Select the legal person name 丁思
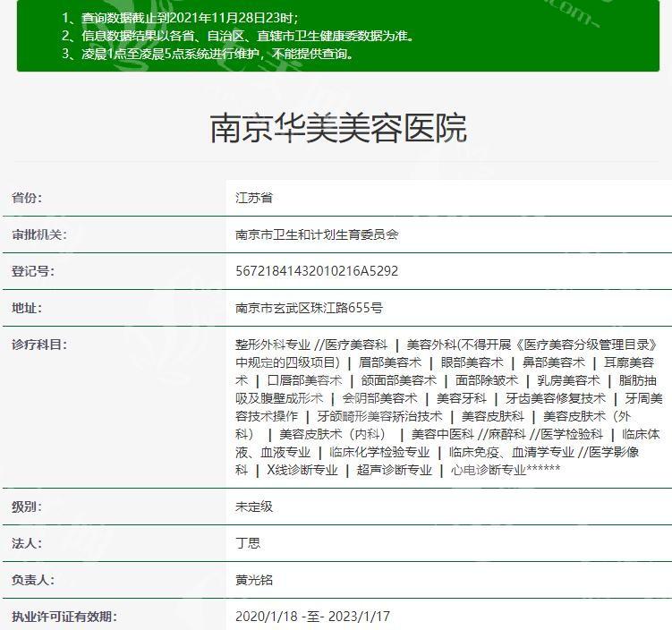The height and width of the screenshot is (630, 672). pyautogui.click(x=248, y=543)
